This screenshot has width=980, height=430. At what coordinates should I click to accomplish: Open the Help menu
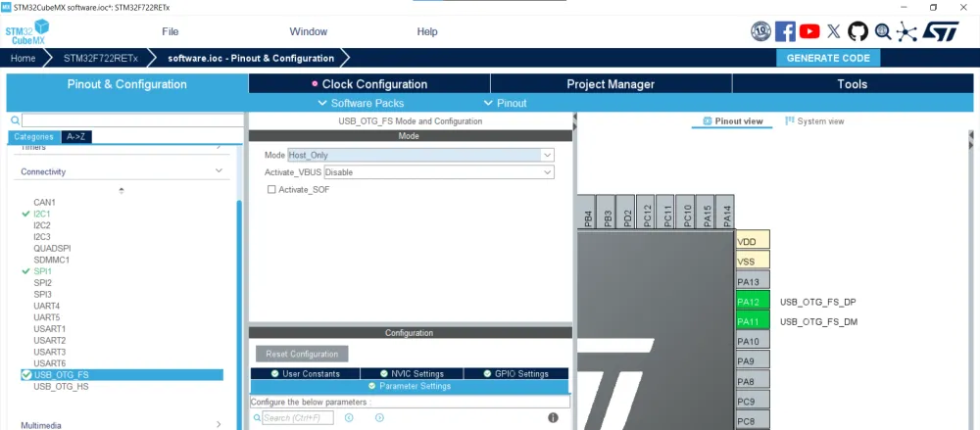point(427,32)
